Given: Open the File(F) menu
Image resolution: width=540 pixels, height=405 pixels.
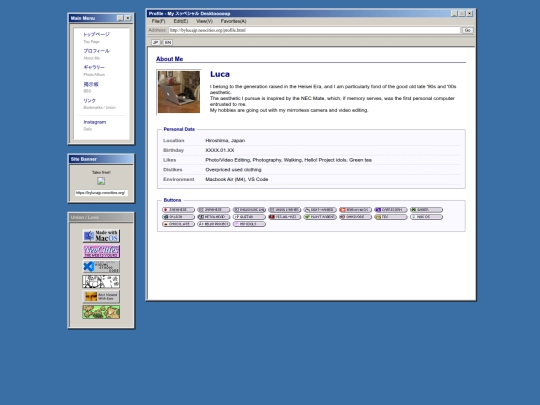Looking at the screenshot, I should 158,21.
